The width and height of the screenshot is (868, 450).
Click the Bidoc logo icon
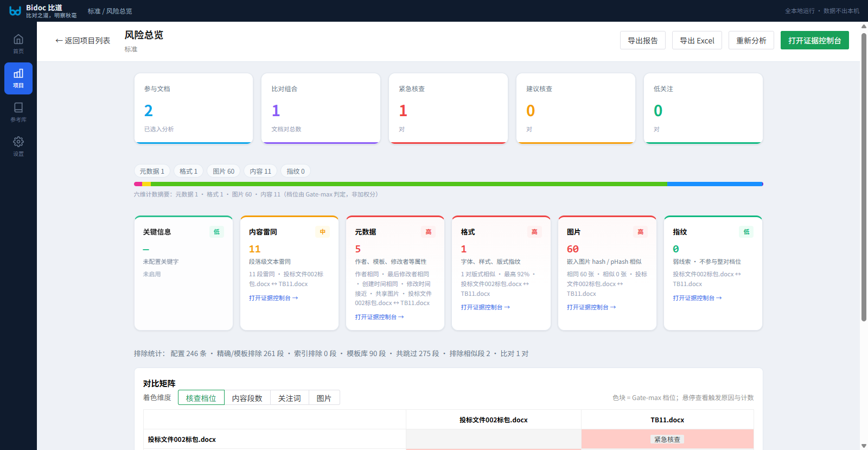15,11
